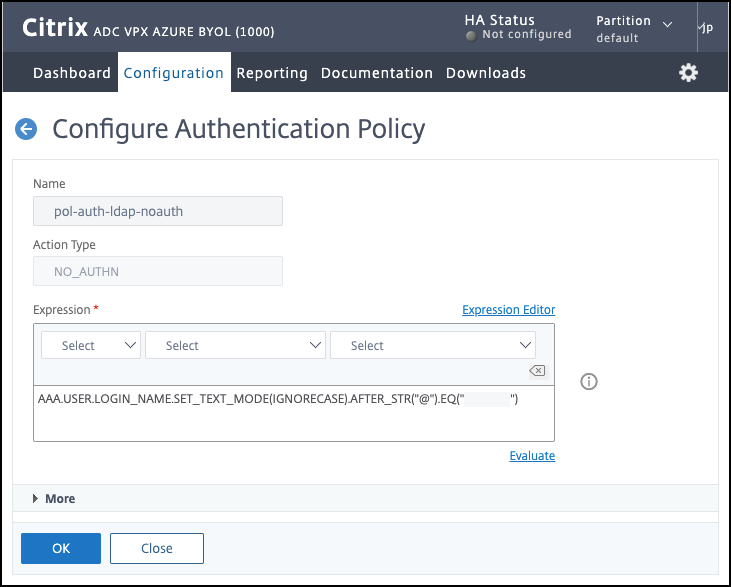
Task: Switch to the Reporting tab
Action: coord(272,73)
